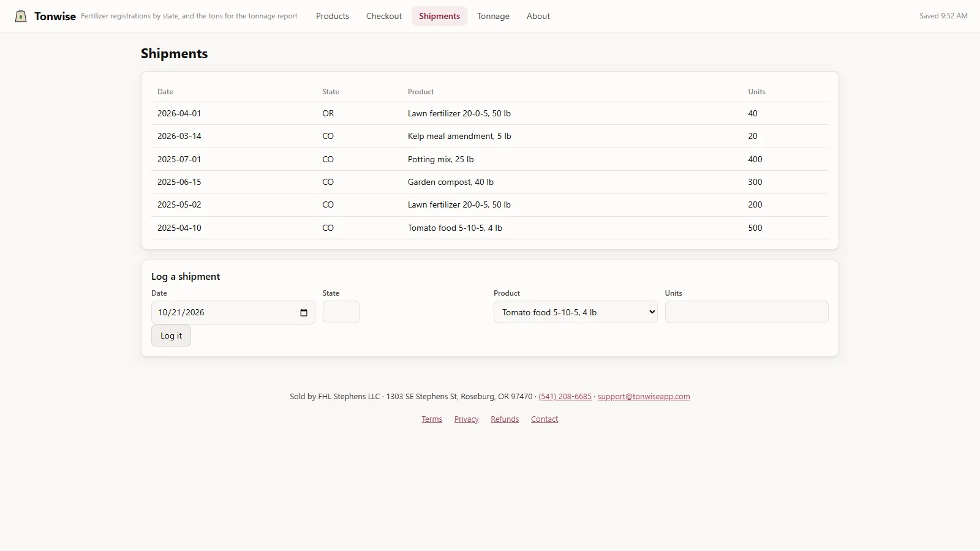Open the Privacy footer link

point(466,419)
